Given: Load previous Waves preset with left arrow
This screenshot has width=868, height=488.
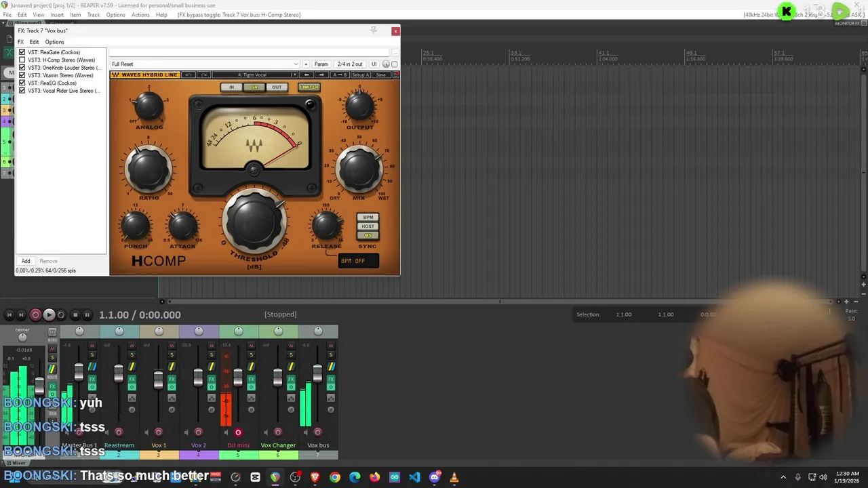Looking at the screenshot, I should point(307,75).
